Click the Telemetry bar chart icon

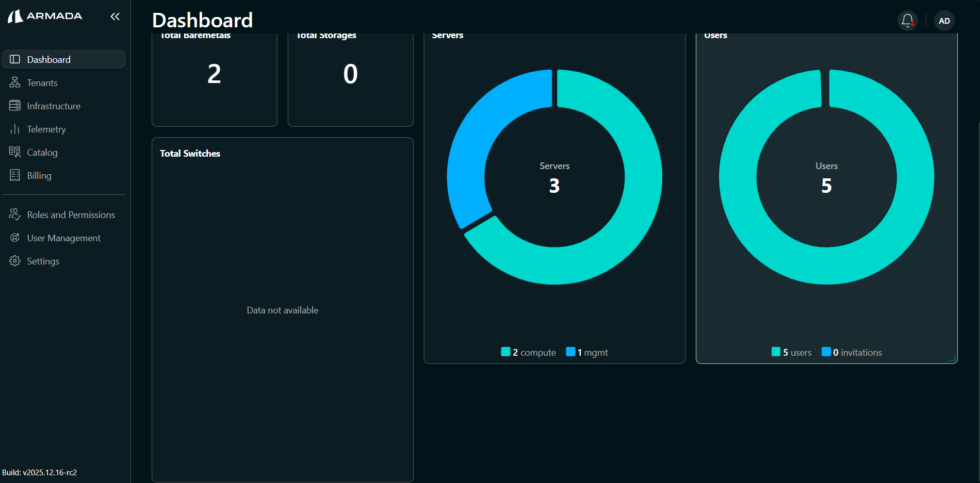click(15, 129)
